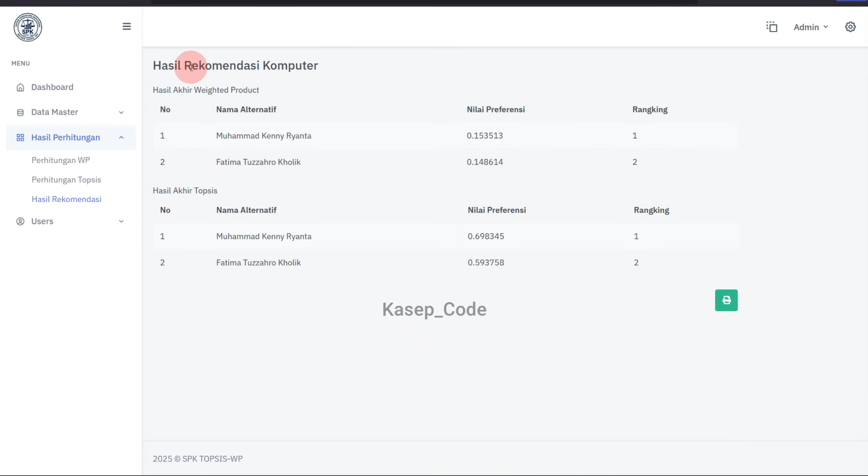Click value 0.148614 in Weighted Product table
868x476 pixels.
pyautogui.click(x=485, y=162)
